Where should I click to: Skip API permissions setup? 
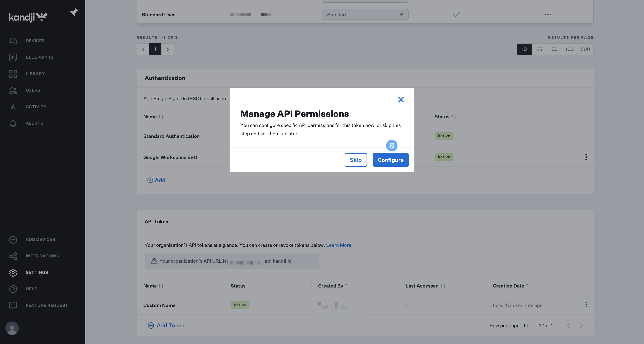(355, 160)
